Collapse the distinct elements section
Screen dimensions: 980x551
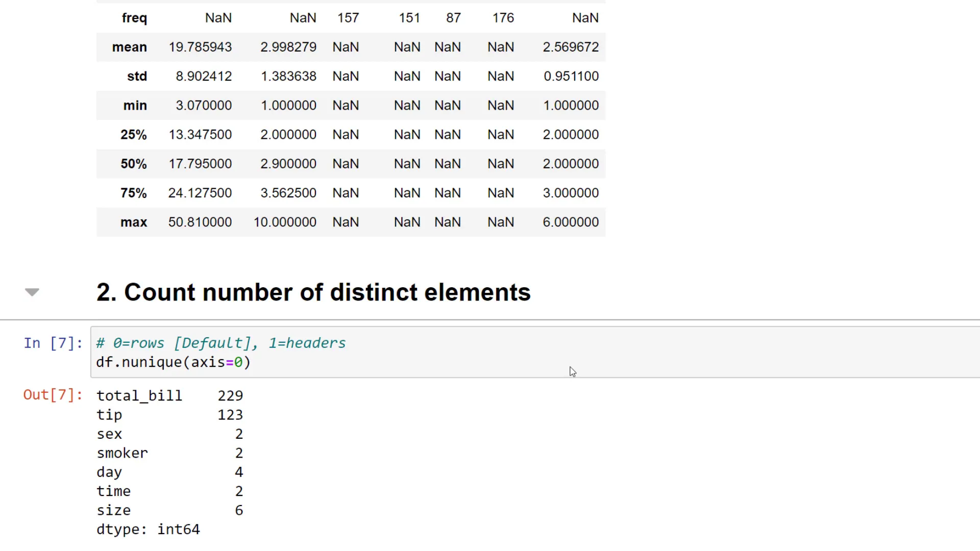pyautogui.click(x=32, y=292)
